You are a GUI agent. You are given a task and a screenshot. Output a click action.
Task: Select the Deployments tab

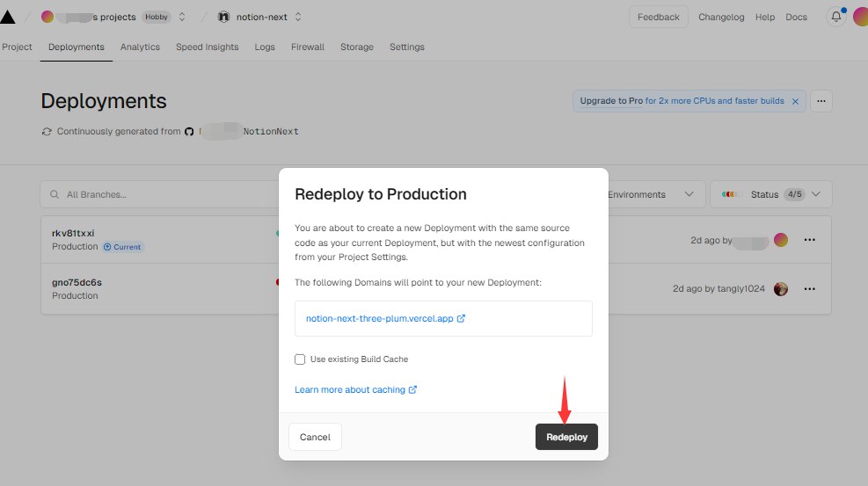77,47
